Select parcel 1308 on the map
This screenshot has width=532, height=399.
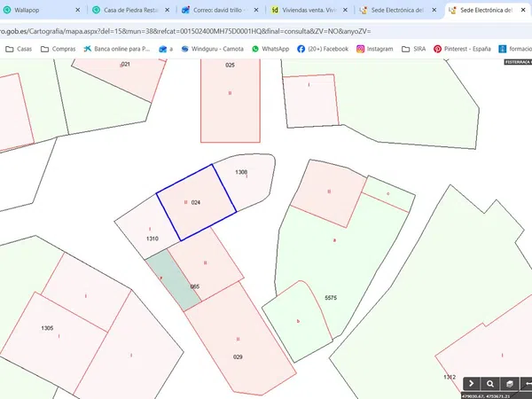tap(246, 180)
